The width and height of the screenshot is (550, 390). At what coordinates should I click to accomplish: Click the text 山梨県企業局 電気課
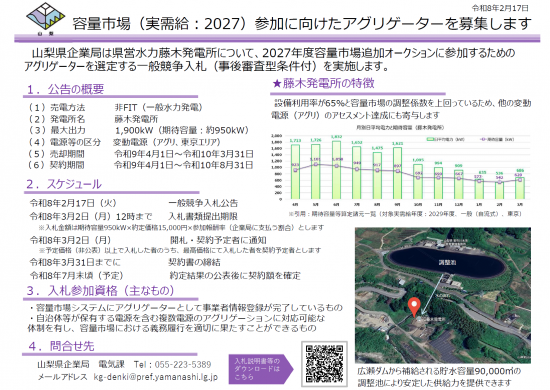[x=81, y=364]
